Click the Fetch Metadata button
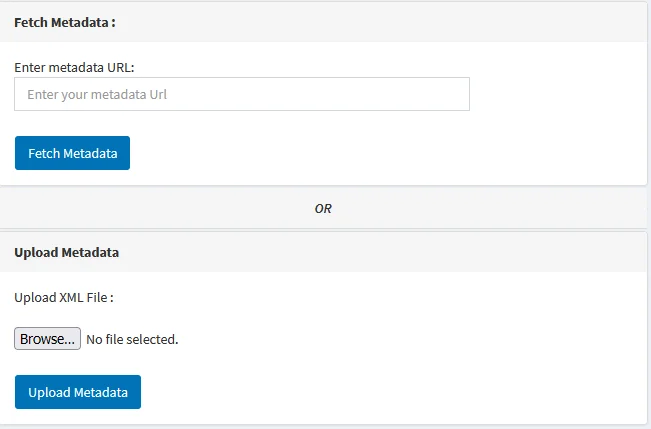 tap(72, 153)
